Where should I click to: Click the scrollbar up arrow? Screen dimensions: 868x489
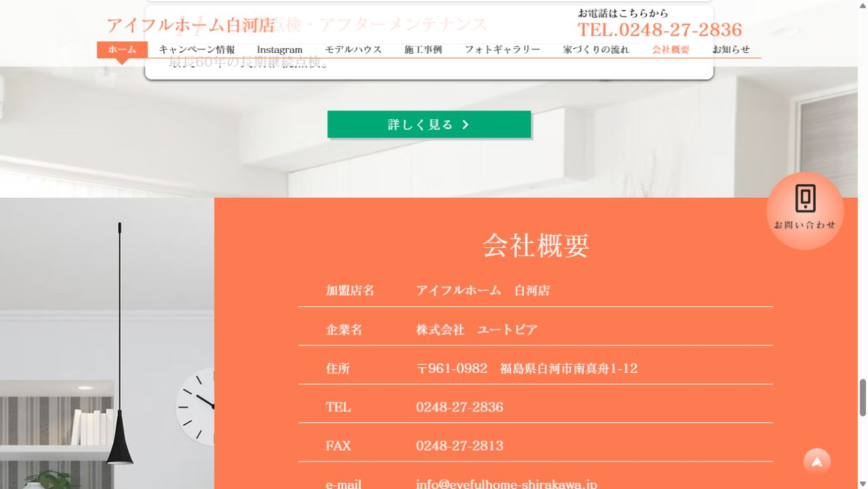[863, 5]
